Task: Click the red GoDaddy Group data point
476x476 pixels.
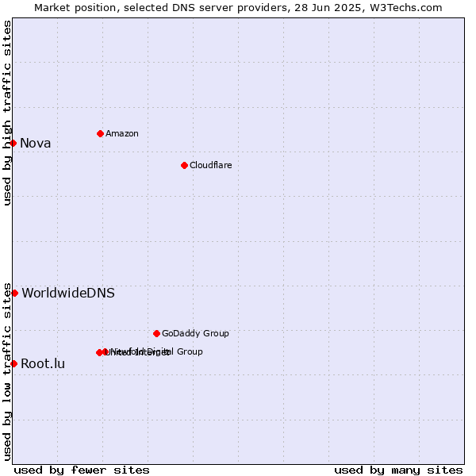Action: pos(156,334)
